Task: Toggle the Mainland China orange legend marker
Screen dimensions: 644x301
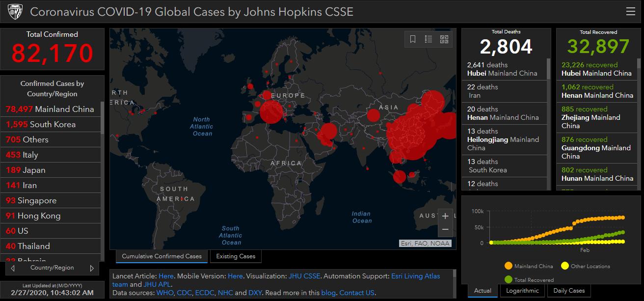Action: tap(508, 266)
